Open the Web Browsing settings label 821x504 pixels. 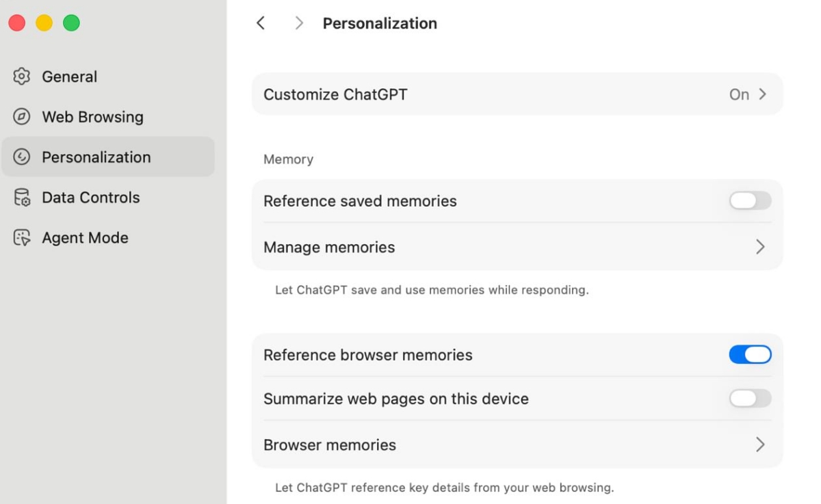pyautogui.click(x=92, y=117)
